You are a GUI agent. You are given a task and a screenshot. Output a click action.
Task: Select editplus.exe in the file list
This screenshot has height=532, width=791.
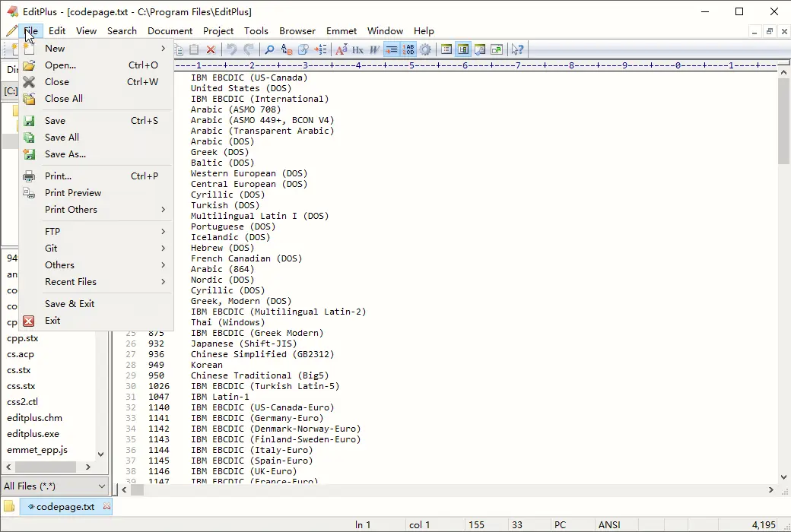click(33, 434)
